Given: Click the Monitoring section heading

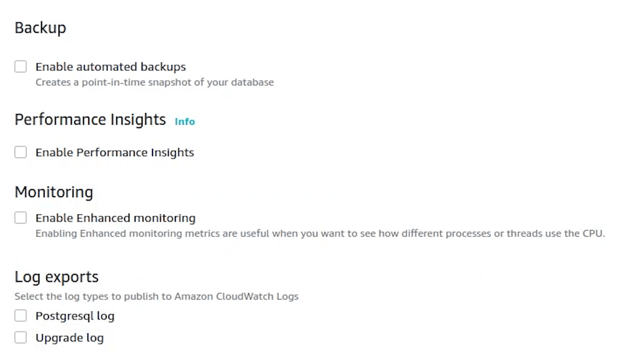Looking at the screenshot, I should point(54,192).
